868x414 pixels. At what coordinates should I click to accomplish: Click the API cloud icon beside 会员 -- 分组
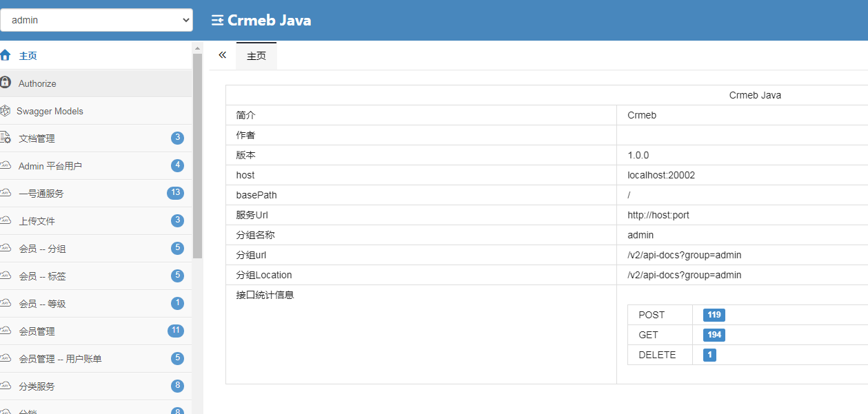[x=6, y=248]
